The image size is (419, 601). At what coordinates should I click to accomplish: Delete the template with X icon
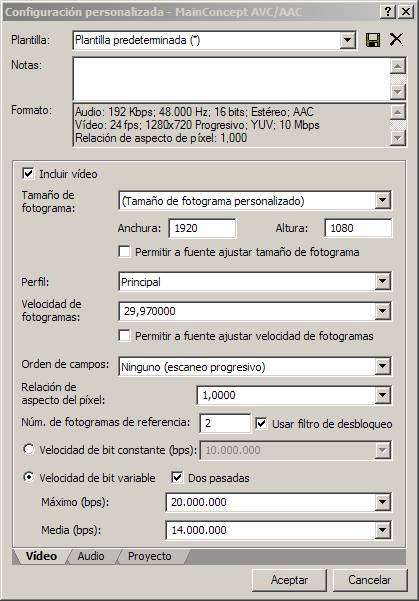(396, 39)
